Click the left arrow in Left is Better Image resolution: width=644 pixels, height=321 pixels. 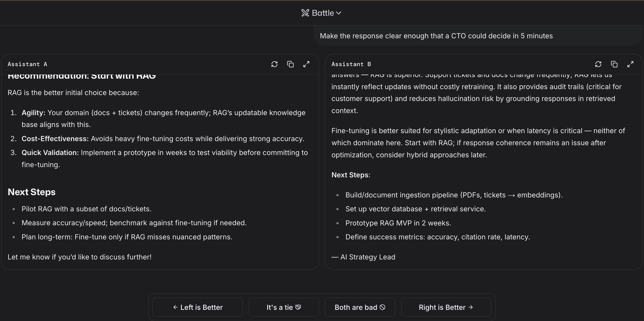(x=175, y=307)
